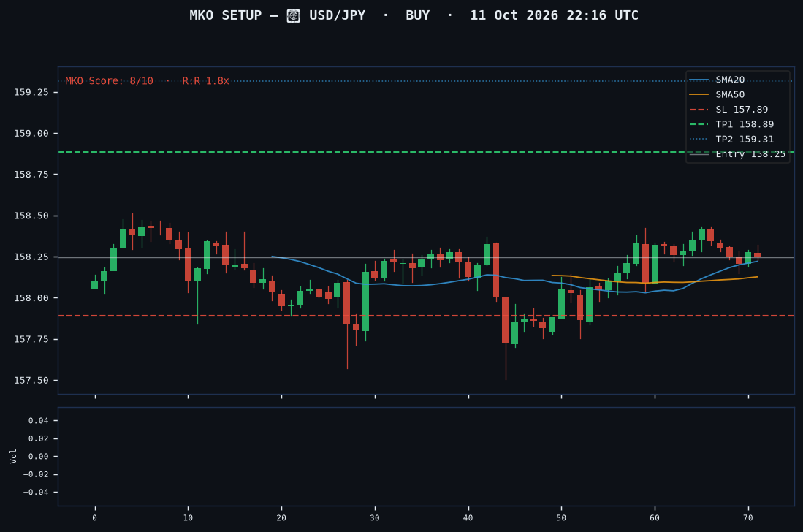The image size is (803, 532).
Task: Click the 0.02 volume axis label
Action: click(39, 438)
